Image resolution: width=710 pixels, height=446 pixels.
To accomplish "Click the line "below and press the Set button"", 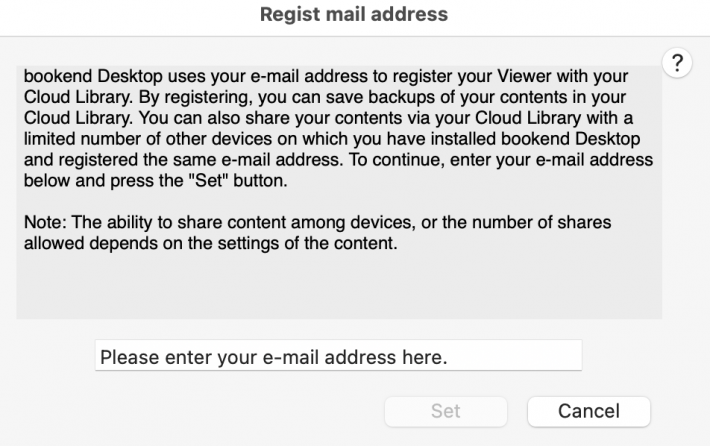I will (x=156, y=181).
